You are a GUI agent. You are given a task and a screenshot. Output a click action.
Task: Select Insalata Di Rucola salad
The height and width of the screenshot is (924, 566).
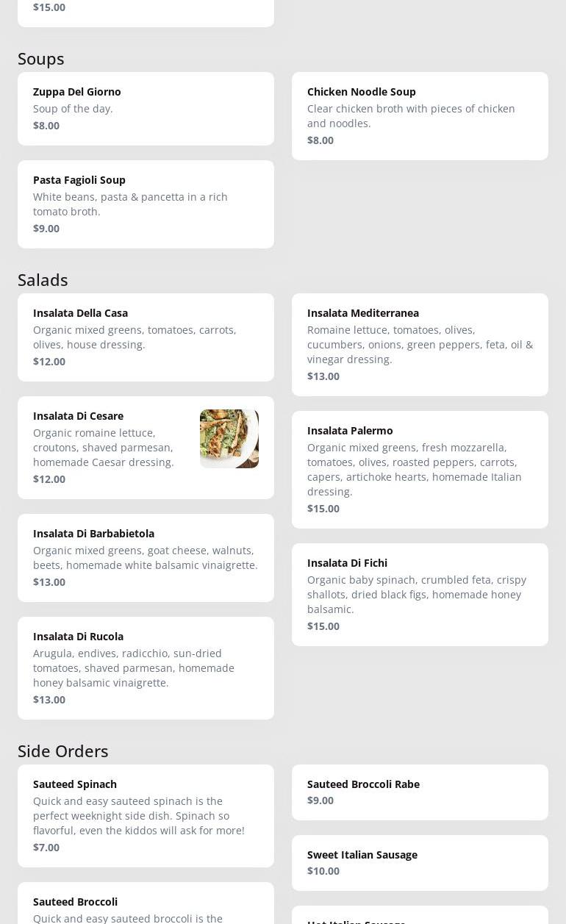[146, 668]
